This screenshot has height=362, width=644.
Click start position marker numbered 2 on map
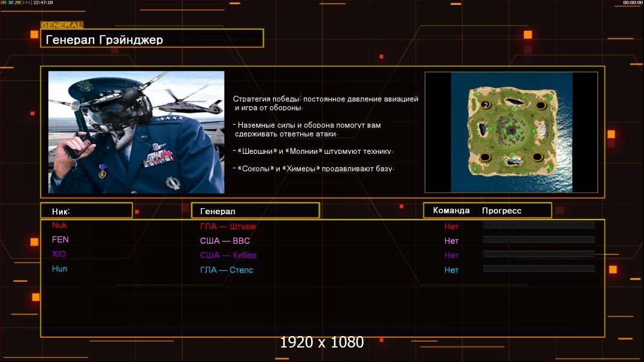tap(485, 105)
